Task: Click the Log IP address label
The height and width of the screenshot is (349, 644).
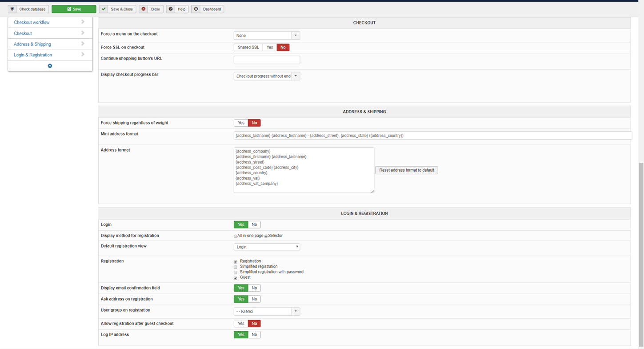Action: point(115,335)
